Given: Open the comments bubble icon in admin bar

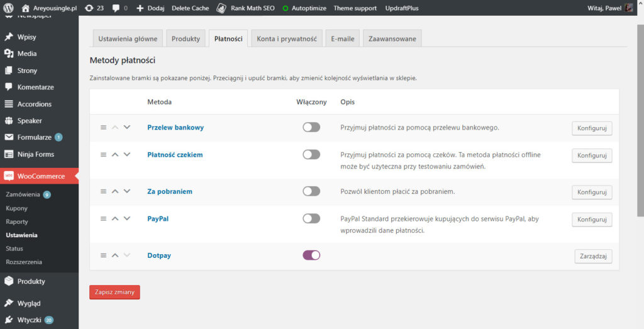Looking at the screenshot, I should click(x=116, y=8).
